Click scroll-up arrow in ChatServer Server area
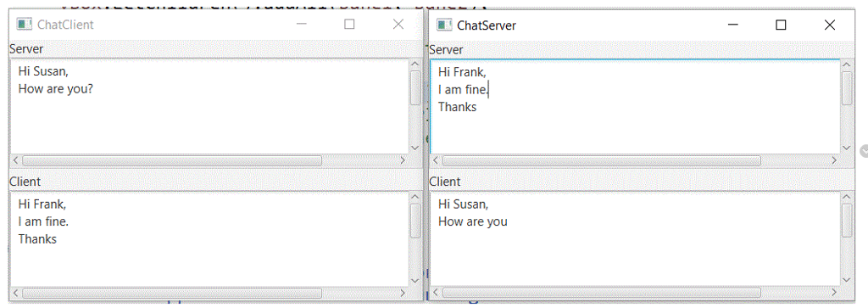The height and width of the screenshot is (308, 868). pyautogui.click(x=847, y=64)
